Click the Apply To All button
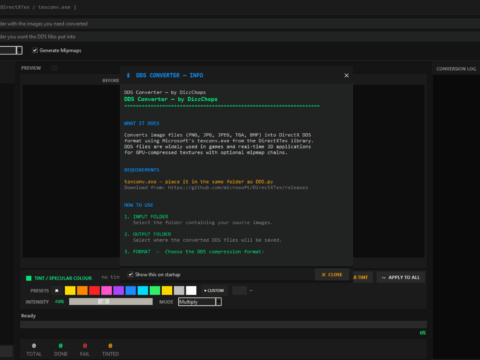 (x=401, y=277)
